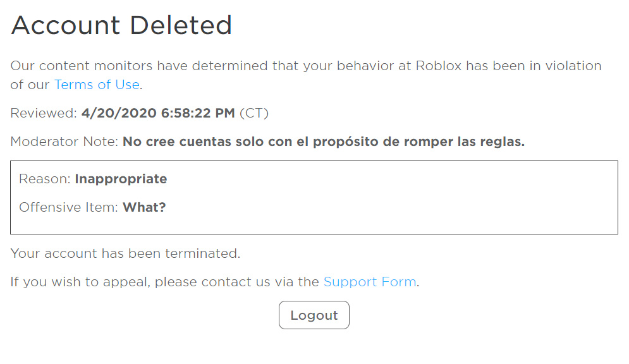Click the Spanish moderator note text

click(x=324, y=142)
